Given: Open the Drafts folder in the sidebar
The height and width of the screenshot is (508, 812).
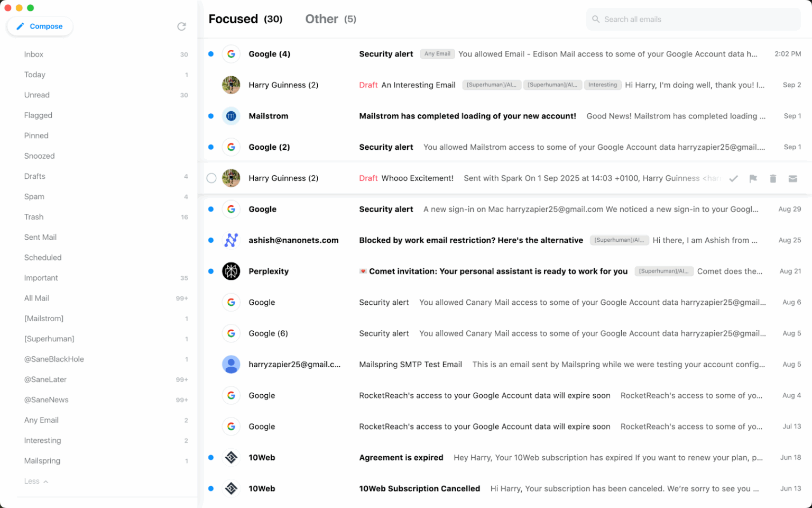Looking at the screenshot, I should click(x=34, y=176).
